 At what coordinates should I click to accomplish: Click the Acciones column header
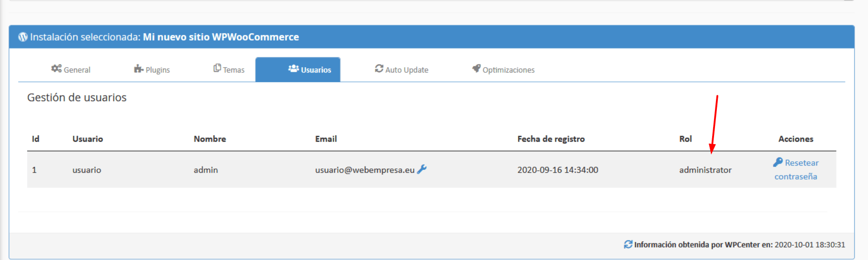[796, 139]
